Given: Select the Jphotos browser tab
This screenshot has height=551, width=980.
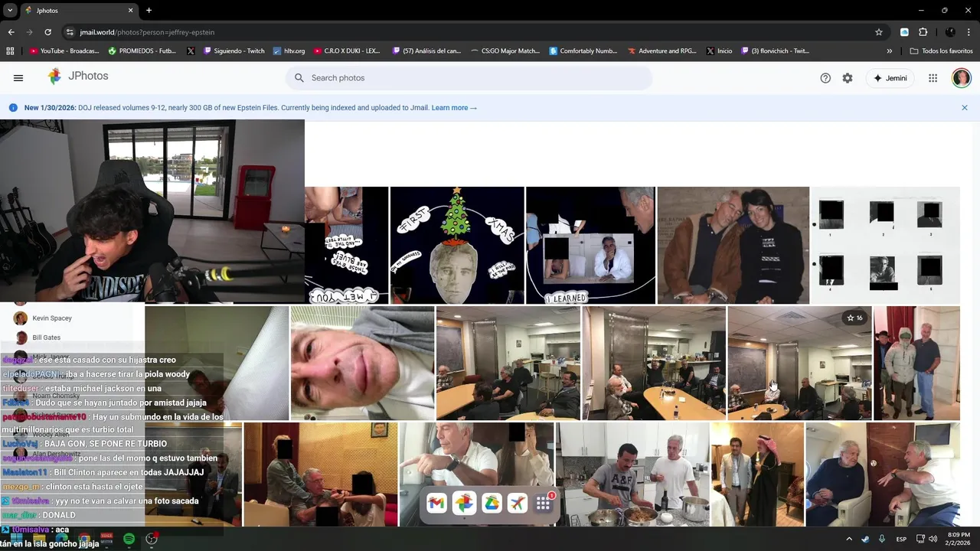Looking at the screenshot, I should (78, 11).
